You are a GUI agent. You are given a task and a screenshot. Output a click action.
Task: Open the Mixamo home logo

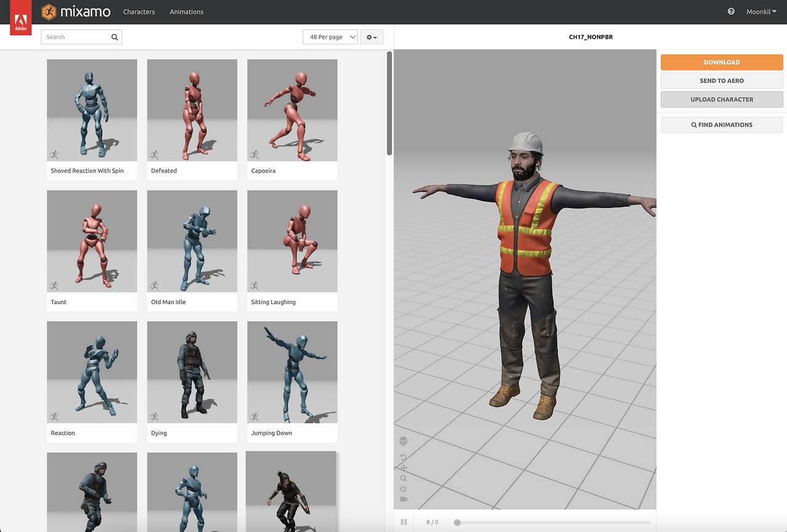(x=76, y=12)
